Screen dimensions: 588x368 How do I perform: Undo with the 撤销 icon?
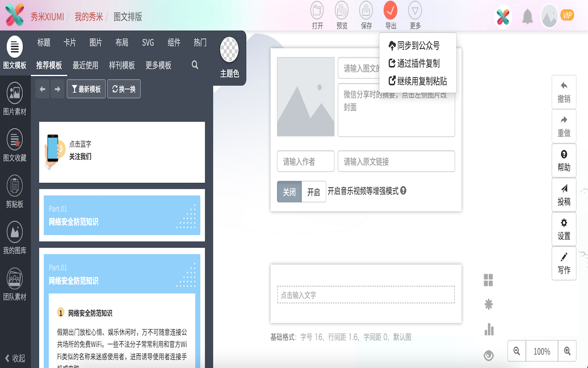tap(564, 92)
